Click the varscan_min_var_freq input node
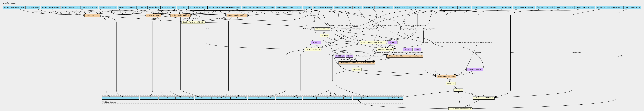Screen dimensions: 644x111 (x=70, y=7)
